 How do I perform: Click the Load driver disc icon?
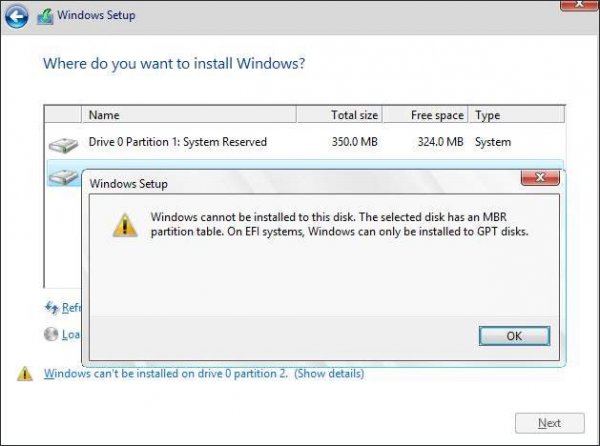[51, 334]
